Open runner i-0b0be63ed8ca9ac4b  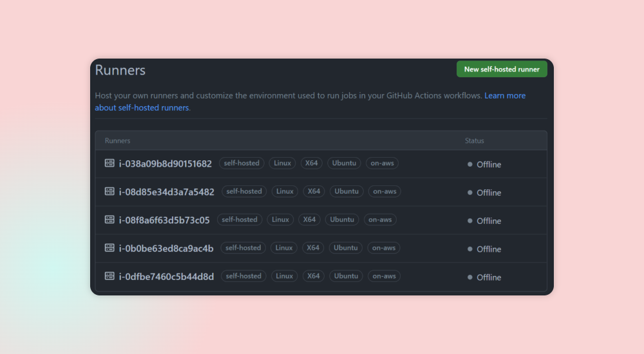166,248
